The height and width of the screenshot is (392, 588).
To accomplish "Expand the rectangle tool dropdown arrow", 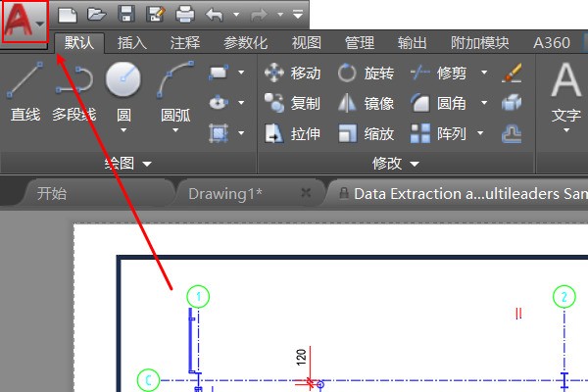I will [x=241, y=72].
